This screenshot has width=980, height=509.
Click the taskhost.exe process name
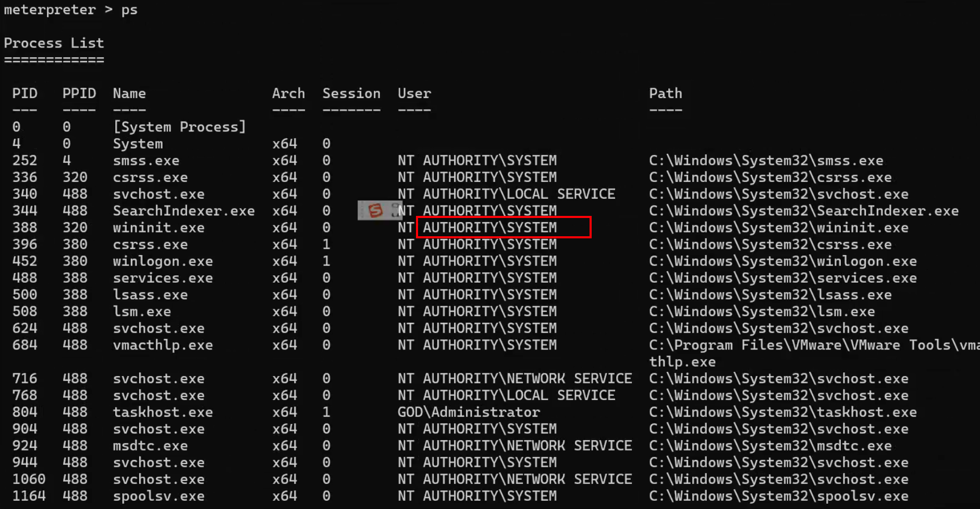tap(163, 412)
